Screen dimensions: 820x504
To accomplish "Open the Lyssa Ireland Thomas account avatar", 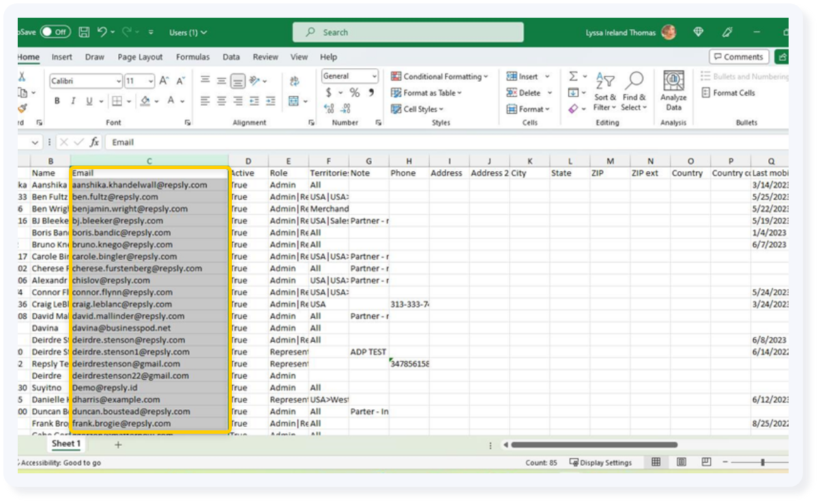I will tap(669, 32).
